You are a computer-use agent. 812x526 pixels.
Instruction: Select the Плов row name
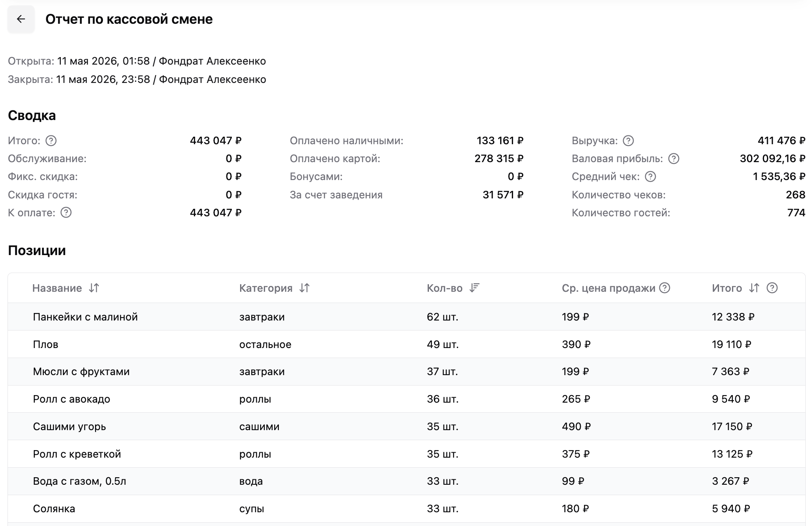pos(45,344)
